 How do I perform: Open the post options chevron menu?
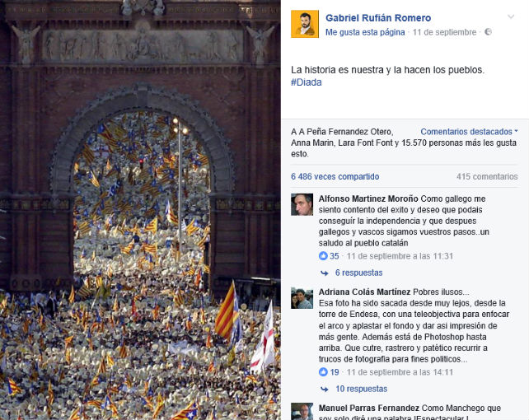pyautogui.click(x=511, y=16)
